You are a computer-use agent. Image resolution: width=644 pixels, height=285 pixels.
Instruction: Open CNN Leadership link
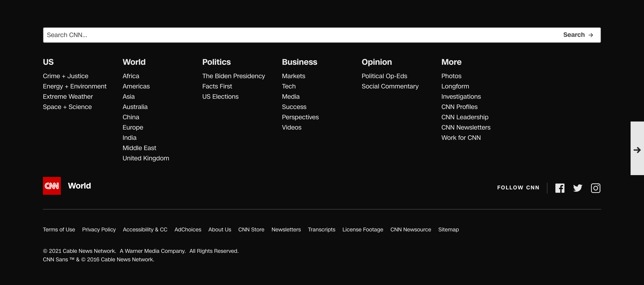click(465, 117)
